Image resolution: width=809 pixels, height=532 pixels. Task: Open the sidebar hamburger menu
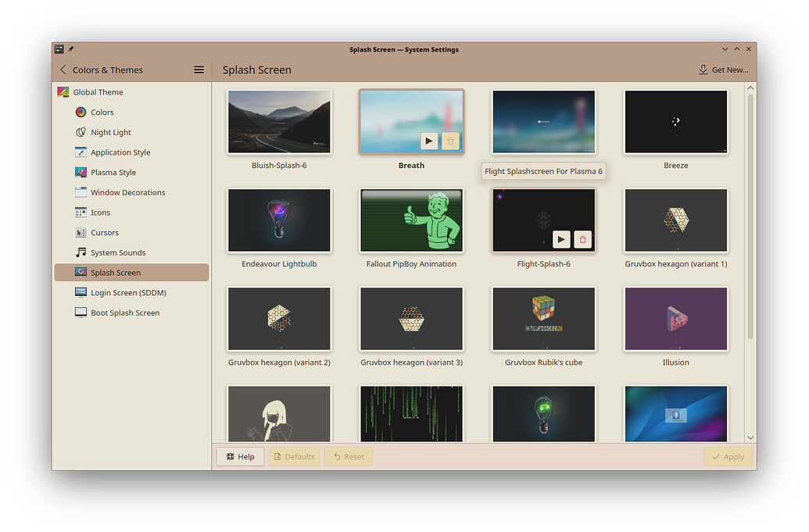click(199, 70)
